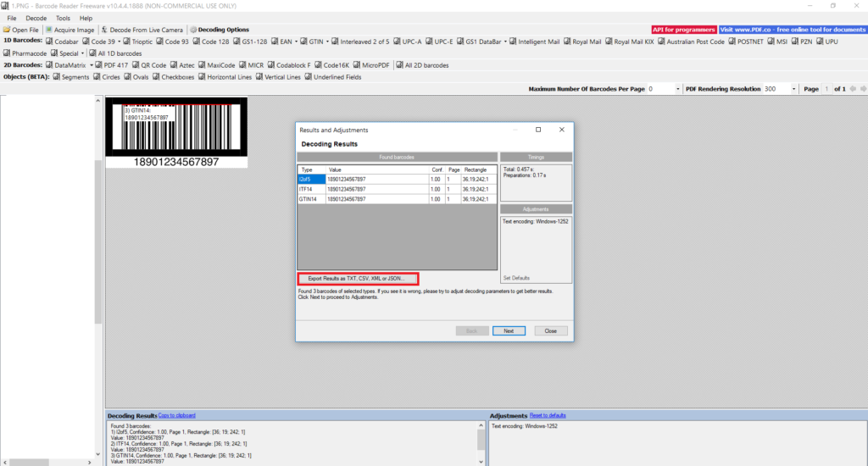Select MSI barcode icon

[771, 42]
